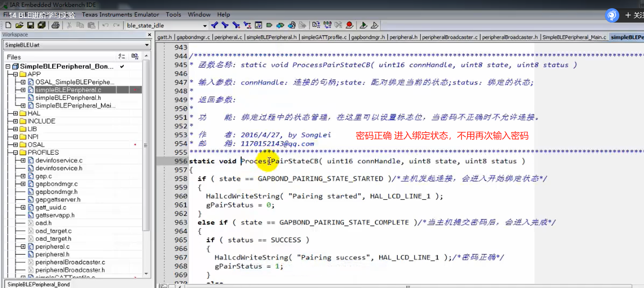The image size is (644, 288).
Task: Build the project using the Make icon
Action: tap(327, 25)
